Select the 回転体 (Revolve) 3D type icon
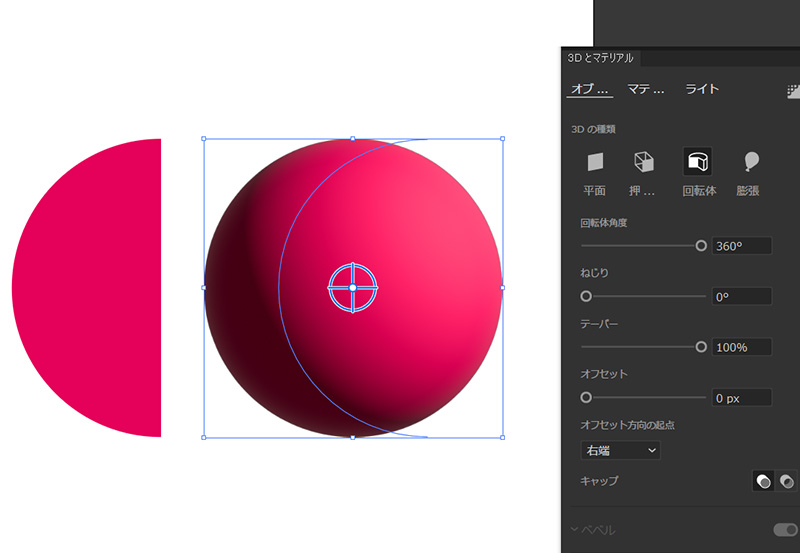Image resolution: width=800 pixels, height=553 pixels. tap(697, 162)
